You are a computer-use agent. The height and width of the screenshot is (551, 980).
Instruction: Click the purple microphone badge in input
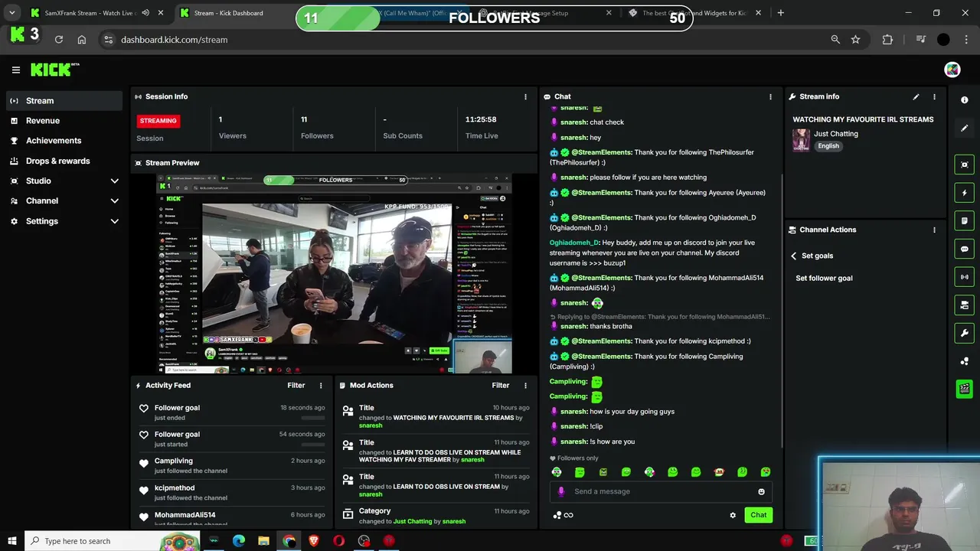[x=561, y=491]
